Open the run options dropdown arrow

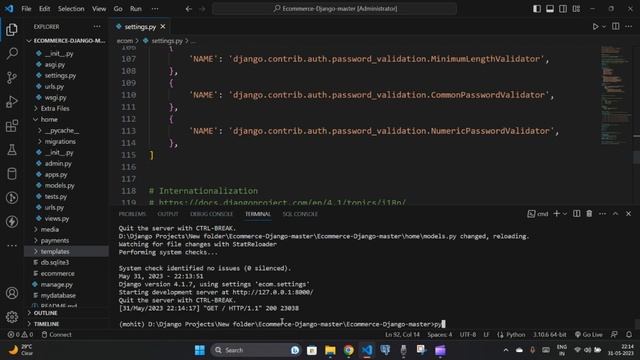604,27
